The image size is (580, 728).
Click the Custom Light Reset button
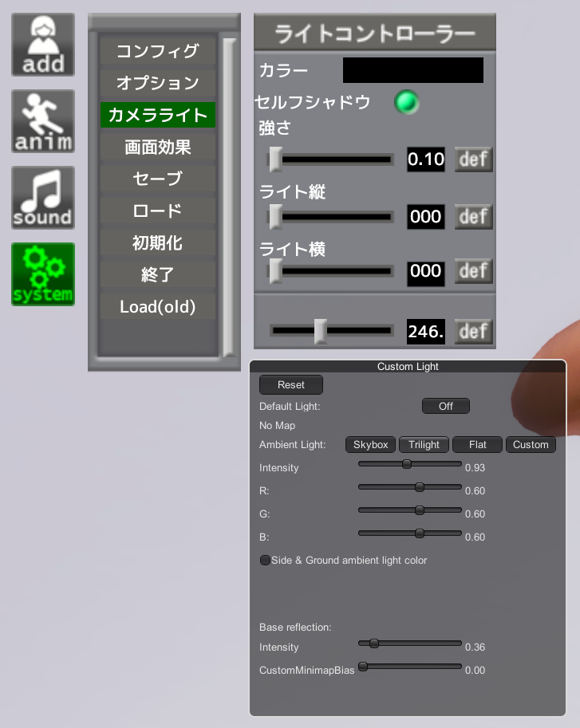tap(290, 385)
